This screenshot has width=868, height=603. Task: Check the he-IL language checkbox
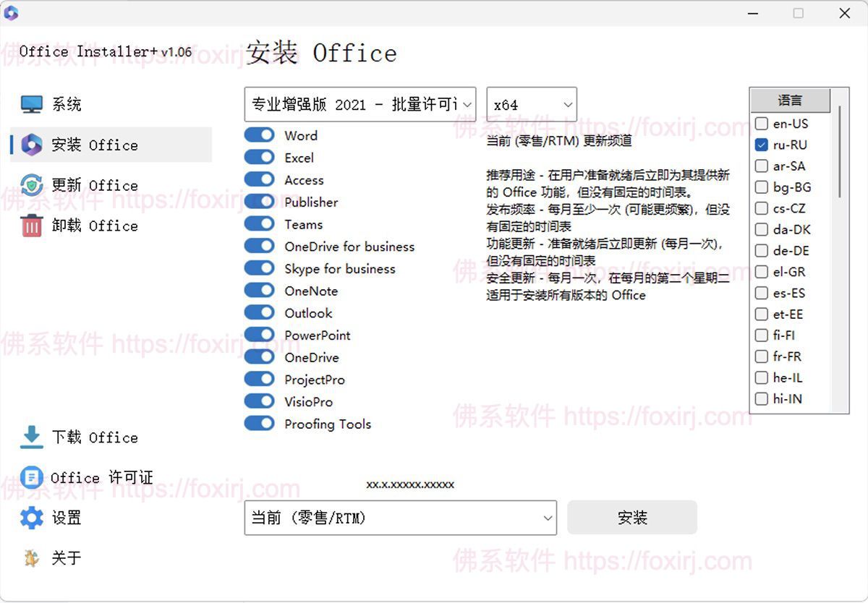pyautogui.click(x=761, y=377)
